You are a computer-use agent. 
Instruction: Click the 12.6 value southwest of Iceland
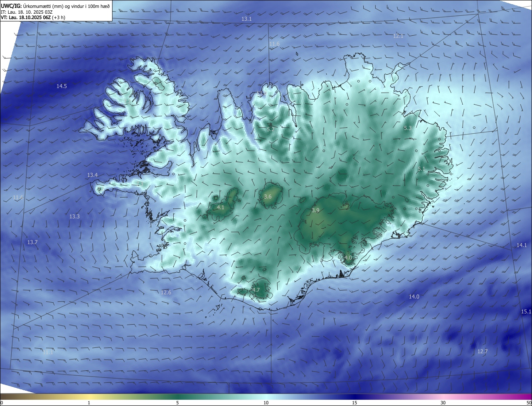166,293
